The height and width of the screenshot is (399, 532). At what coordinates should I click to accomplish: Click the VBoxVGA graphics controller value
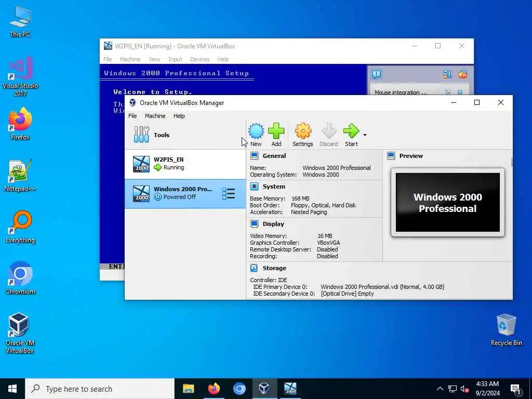click(328, 243)
